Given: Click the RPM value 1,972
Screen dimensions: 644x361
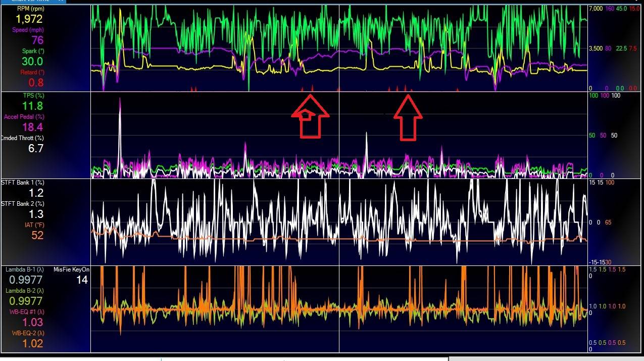Looking at the screenshot, I should 29,19.
